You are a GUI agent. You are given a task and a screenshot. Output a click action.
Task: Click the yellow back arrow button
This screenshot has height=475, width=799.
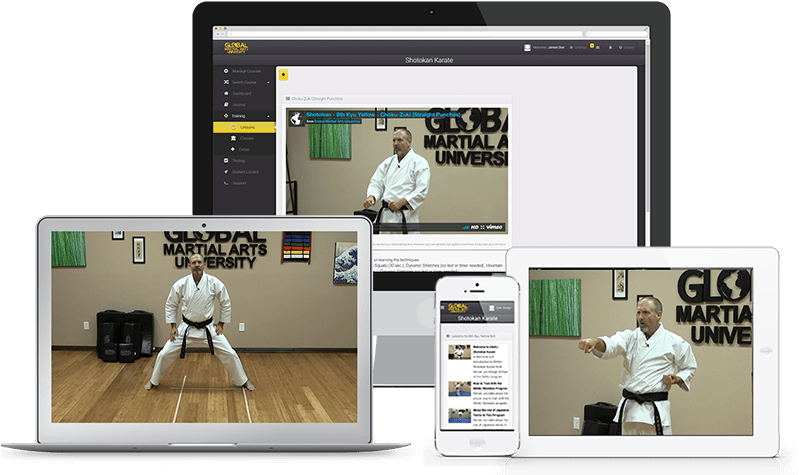pos(283,75)
